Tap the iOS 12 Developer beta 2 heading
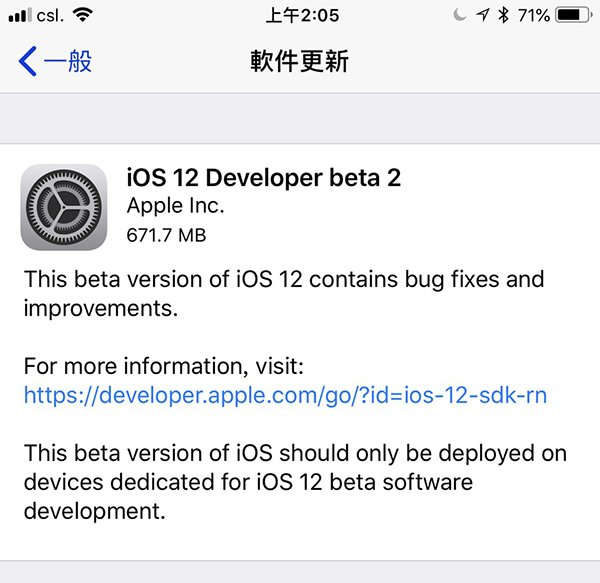The width and height of the screenshot is (600, 583). pos(264,178)
